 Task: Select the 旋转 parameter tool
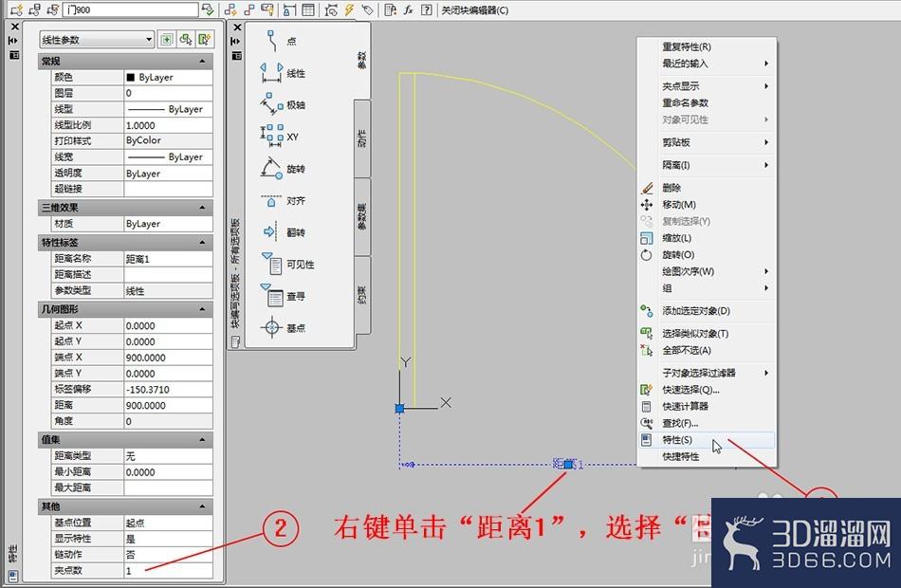coord(282,169)
